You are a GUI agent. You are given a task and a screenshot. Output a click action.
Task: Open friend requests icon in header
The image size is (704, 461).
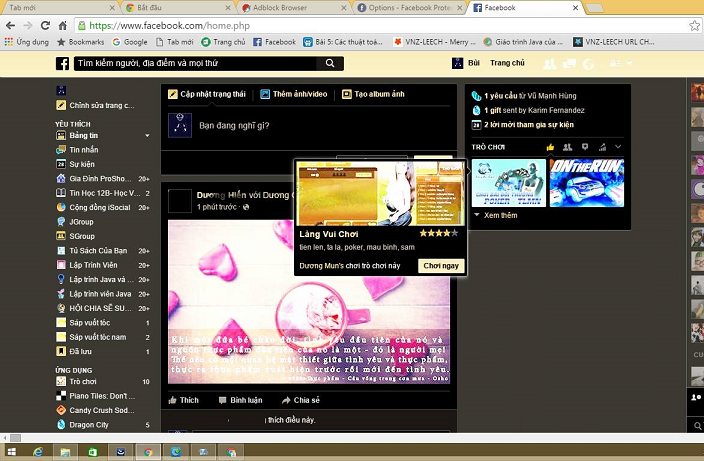click(550, 64)
